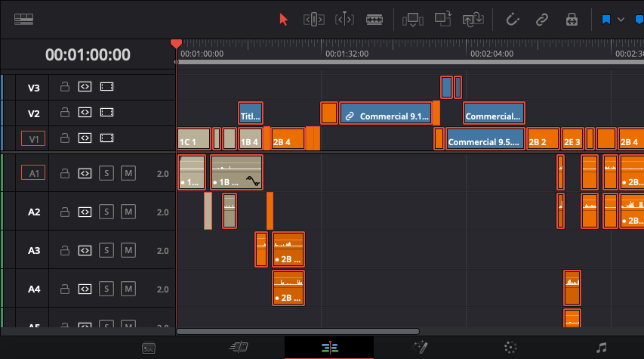This screenshot has width=644, height=359.
Task: Click the A1 destination control
Action: point(33,173)
